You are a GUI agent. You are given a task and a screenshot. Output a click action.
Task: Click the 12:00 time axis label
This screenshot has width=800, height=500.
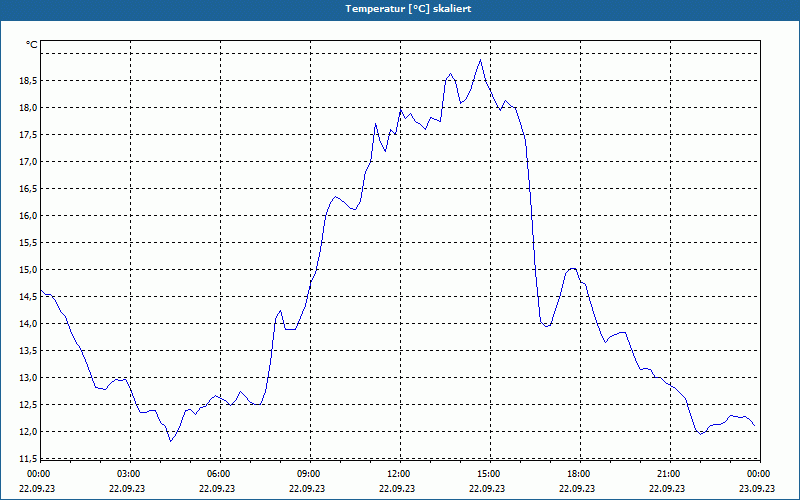tap(400, 474)
